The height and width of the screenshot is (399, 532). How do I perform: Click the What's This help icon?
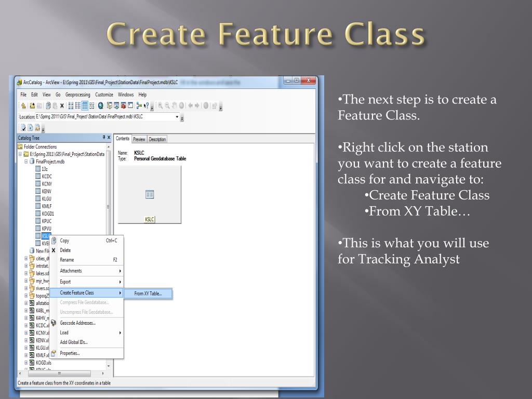pos(146,106)
